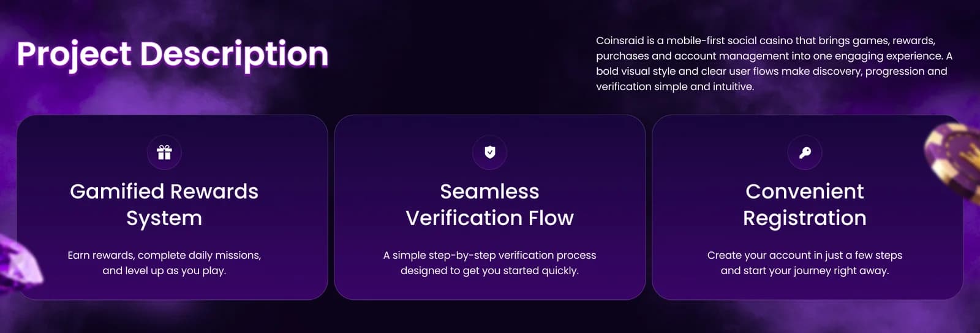
Task: Click the shield checkmark icon
Action: [489, 152]
